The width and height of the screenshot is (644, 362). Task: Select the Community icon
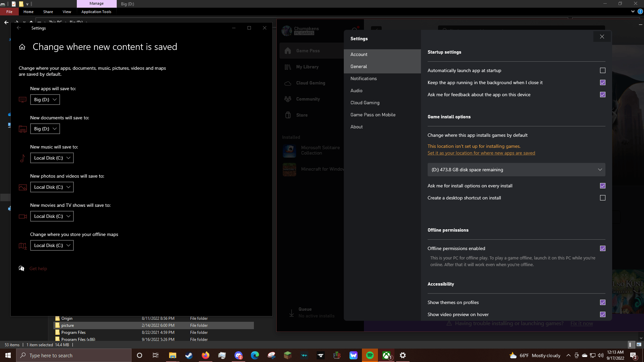(288, 99)
